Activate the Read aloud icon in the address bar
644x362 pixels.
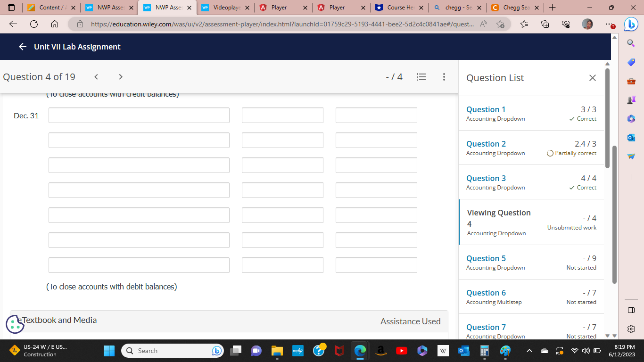pyautogui.click(x=483, y=24)
